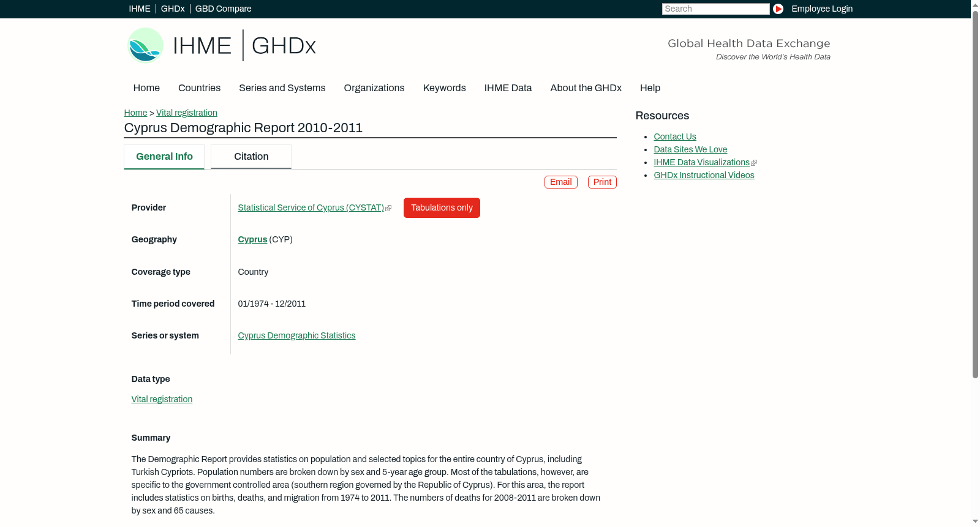Open Employee Login link
This screenshot has height=527, width=980.
[822, 9]
